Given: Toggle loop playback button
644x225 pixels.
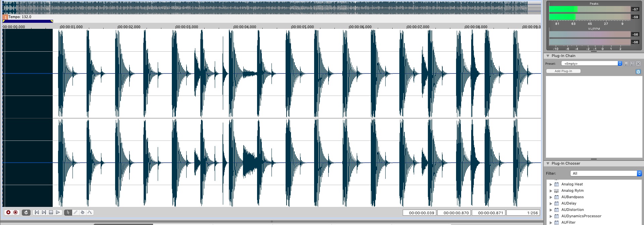Looking at the screenshot, I should 26,213.
